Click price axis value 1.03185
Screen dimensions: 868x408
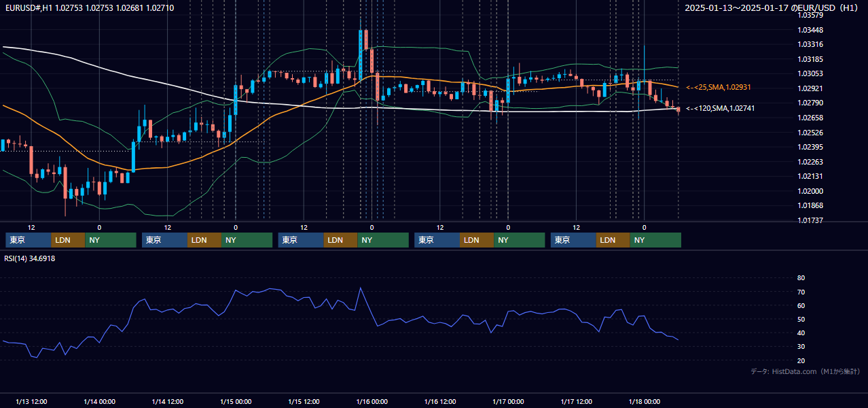[810, 59]
